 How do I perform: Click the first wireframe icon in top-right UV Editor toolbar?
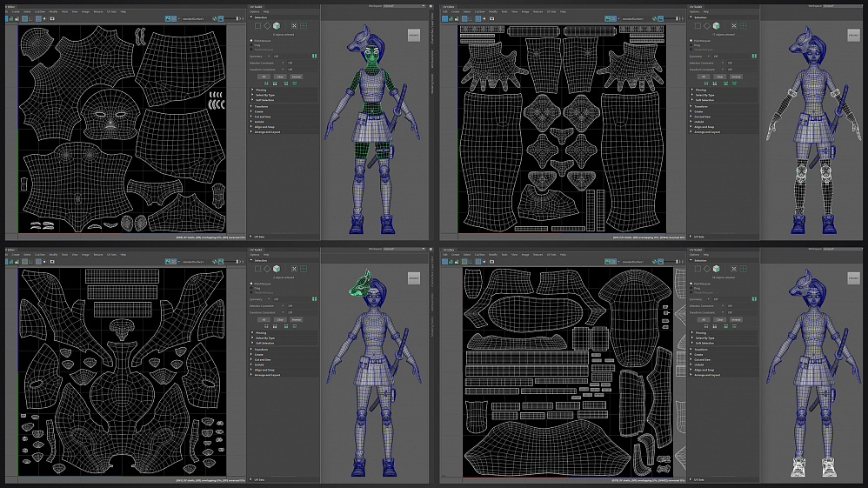tap(444, 18)
